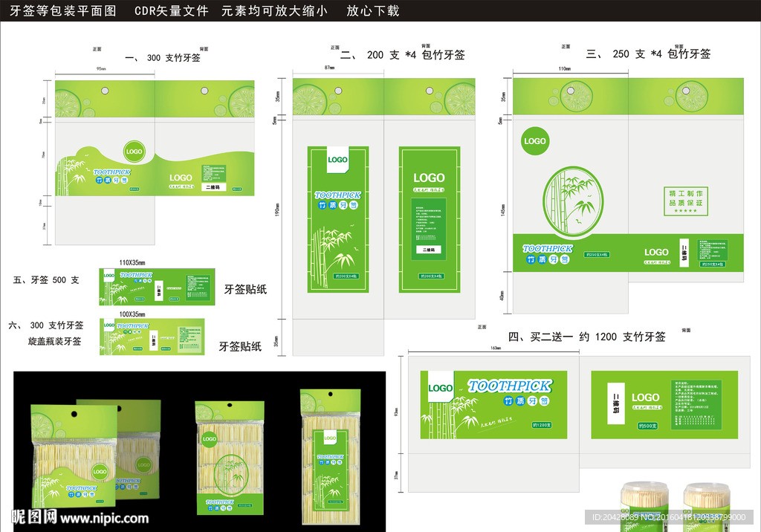Screen dimensions: 761x532
Task: Select the 110X35mm sticker label design
Action: tap(157, 287)
